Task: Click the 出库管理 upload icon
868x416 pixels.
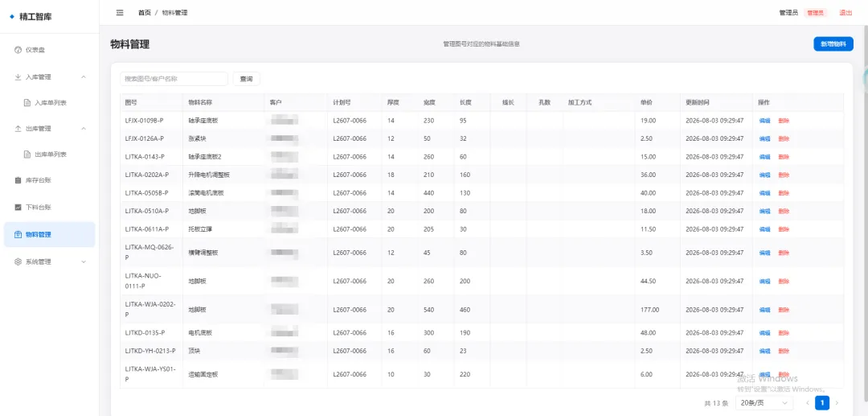Action: 18,129
